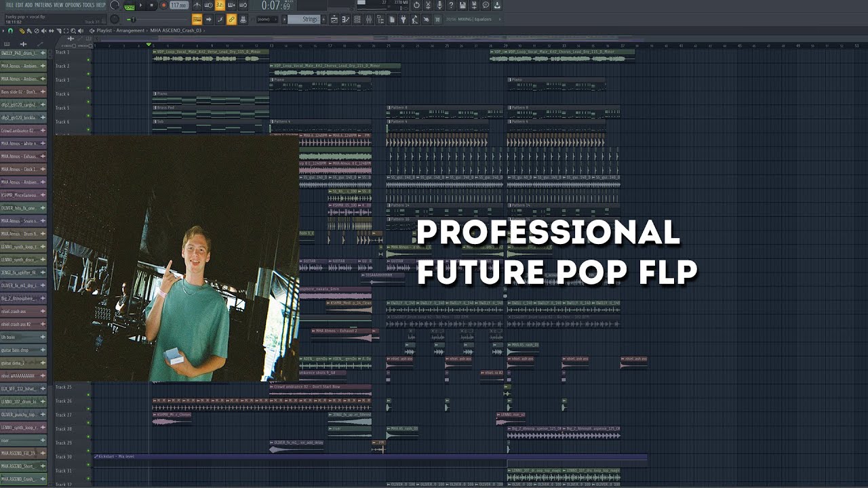Screen dimensions: 868x488
Task: Open the plugin picker plug icon
Action: coord(403,19)
